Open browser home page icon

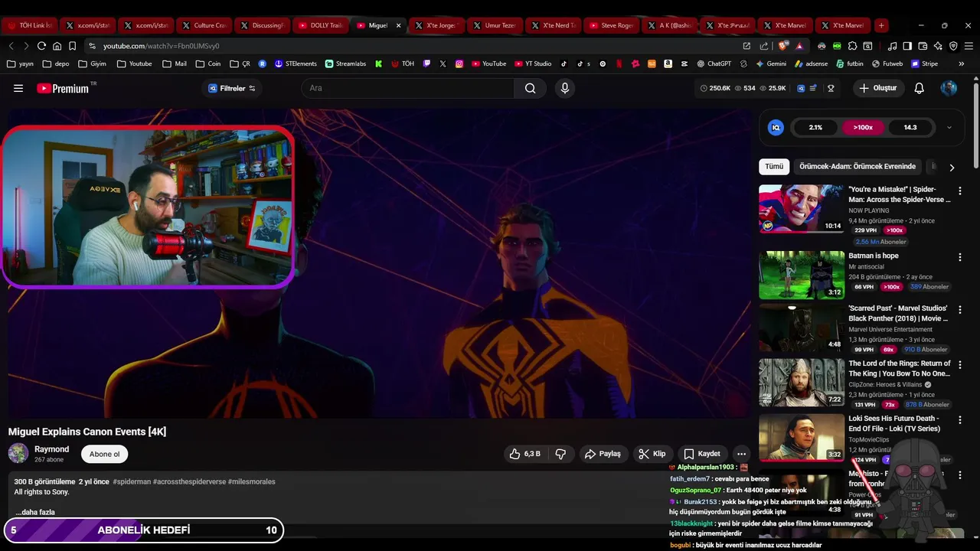coord(57,46)
